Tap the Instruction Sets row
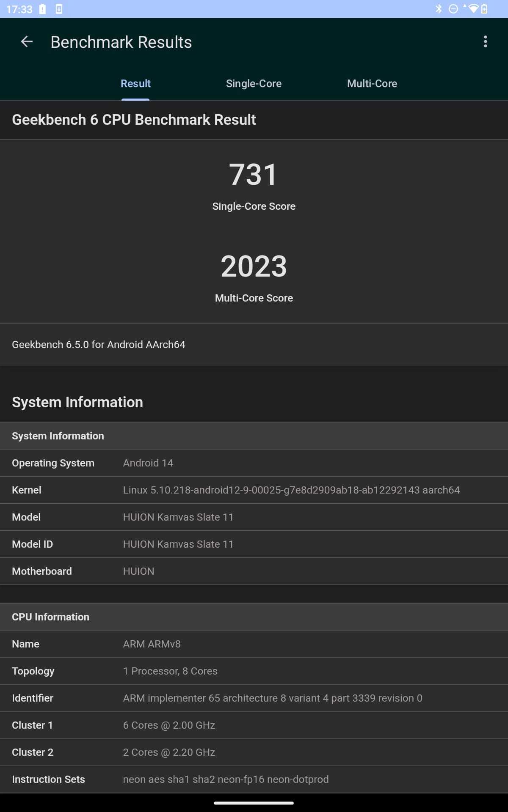Image resolution: width=508 pixels, height=812 pixels. [x=254, y=779]
